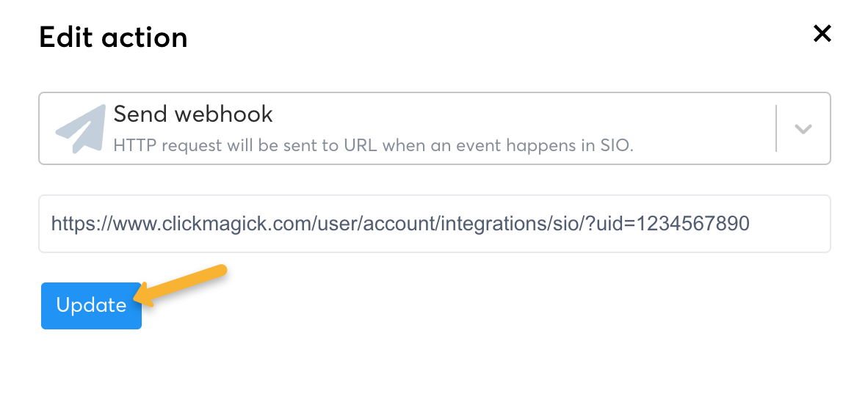The width and height of the screenshot is (868, 402).
Task: Place cursor at end of uid=1234567890
Action: [751, 224]
